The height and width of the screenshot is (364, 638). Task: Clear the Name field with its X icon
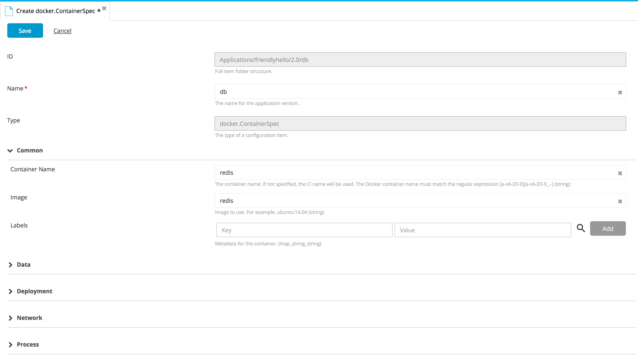(620, 92)
